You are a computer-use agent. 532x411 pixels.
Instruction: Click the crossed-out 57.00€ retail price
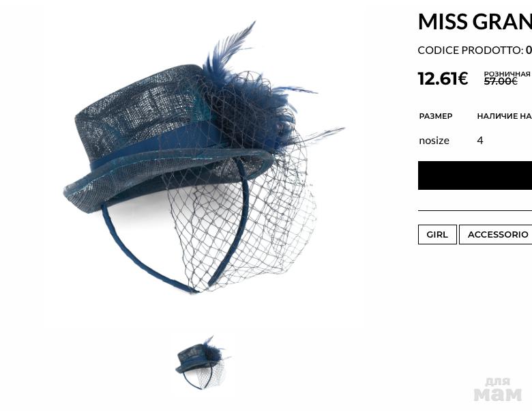pos(501,81)
